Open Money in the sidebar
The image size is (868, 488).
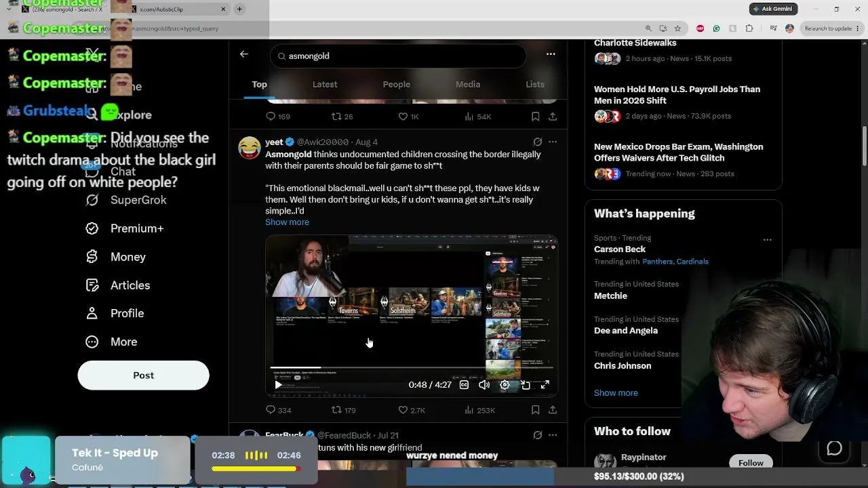pyautogui.click(x=116, y=257)
